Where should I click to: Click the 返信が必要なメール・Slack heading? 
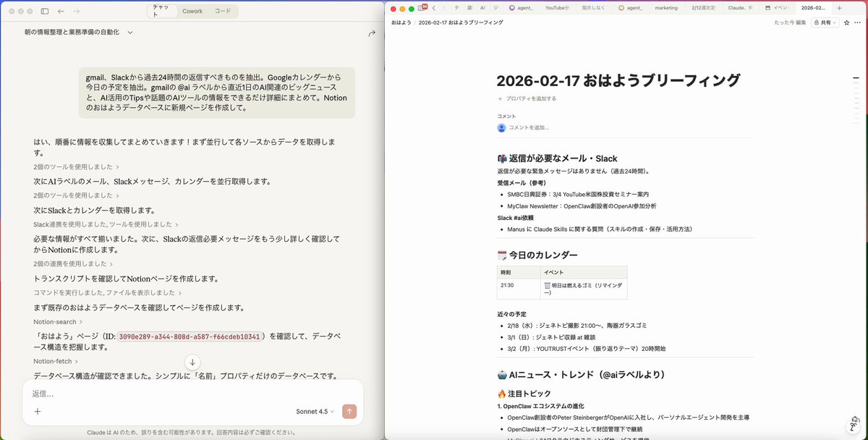coord(557,158)
